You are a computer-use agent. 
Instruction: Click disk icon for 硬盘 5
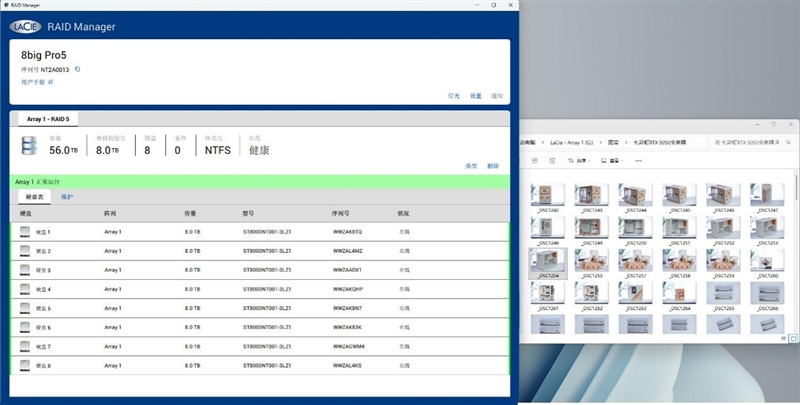24,308
